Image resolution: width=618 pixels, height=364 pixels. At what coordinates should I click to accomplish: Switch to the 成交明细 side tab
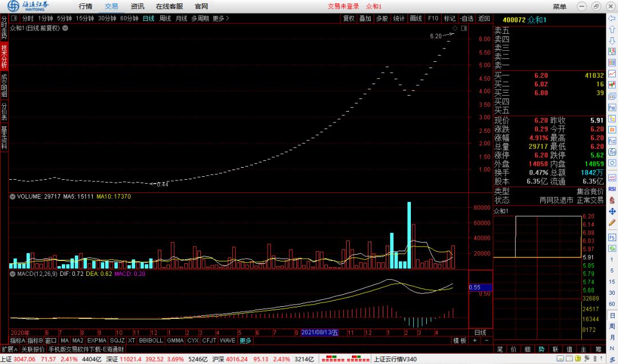click(x=4, y=86)
